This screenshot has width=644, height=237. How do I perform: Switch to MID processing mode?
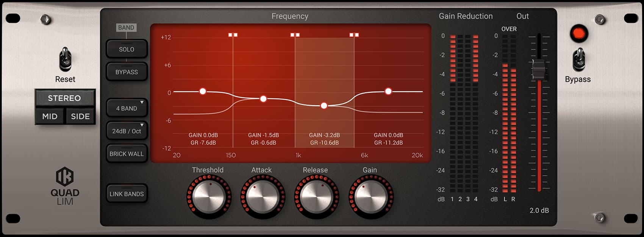pyautogui.click(x=50, y=116)
